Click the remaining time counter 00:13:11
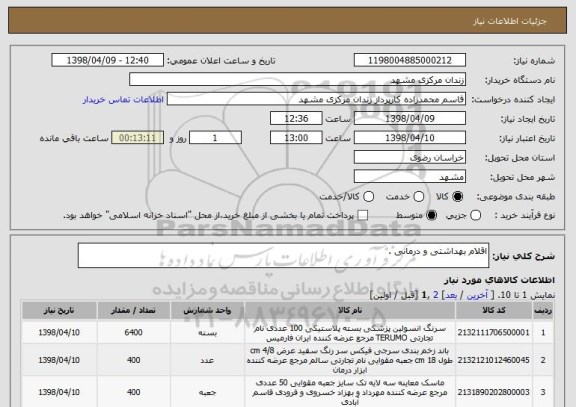The height and width of the screenshot is (407, 576). 137,138
